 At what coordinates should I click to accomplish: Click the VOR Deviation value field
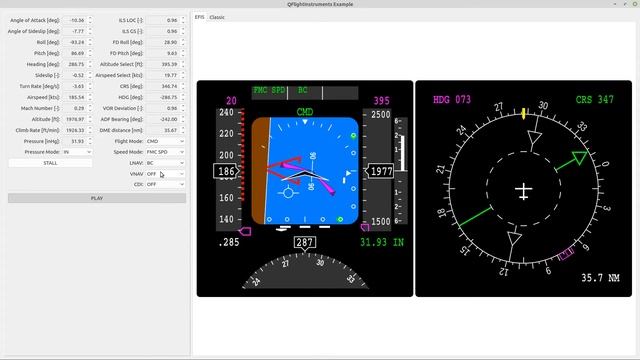[165, 108]
